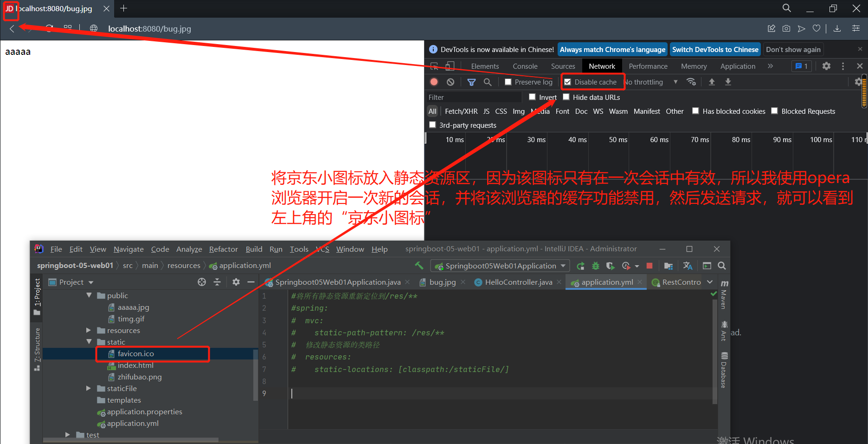868x444 pixels.
Task: Activate the DevTools inspect element picker
Action: click(x=434, y=66)
